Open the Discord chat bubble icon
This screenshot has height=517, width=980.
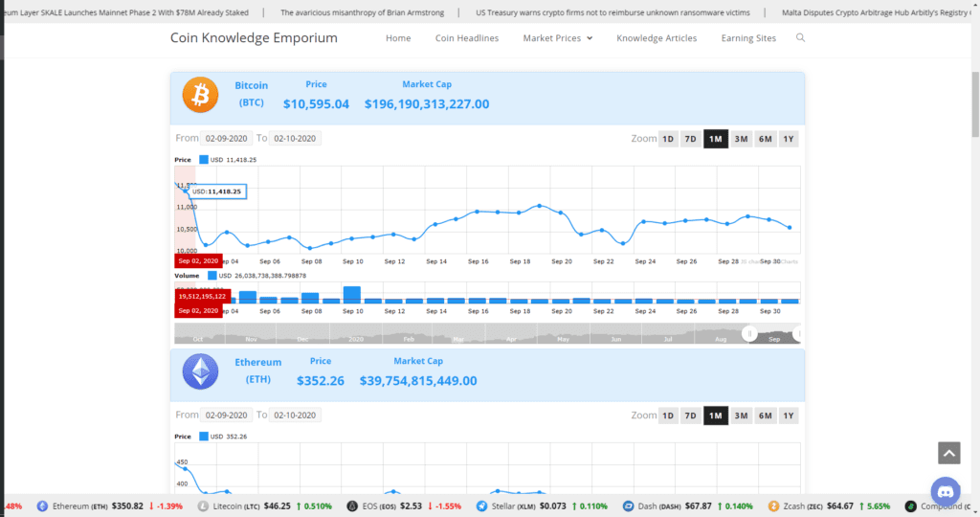coord(946,492)
